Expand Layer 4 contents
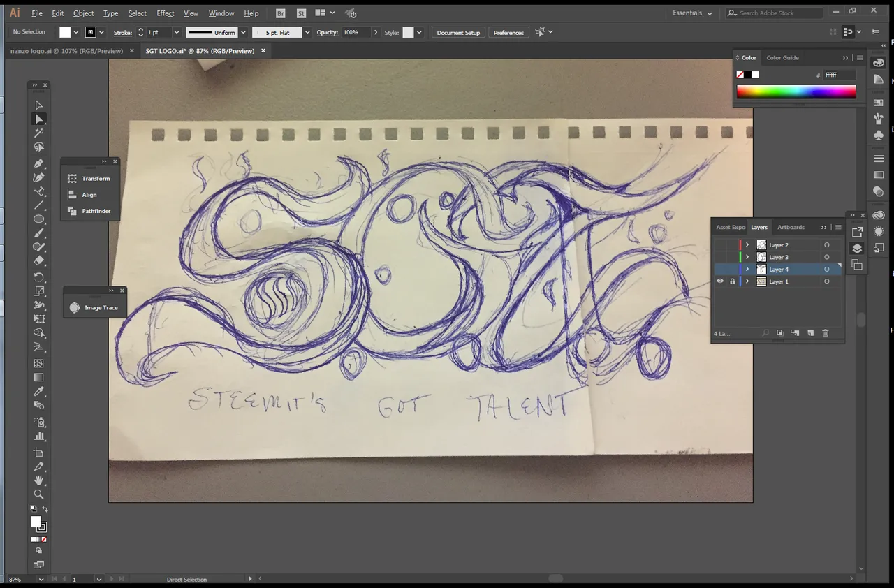894x588 pixels. tap(747, 270)
